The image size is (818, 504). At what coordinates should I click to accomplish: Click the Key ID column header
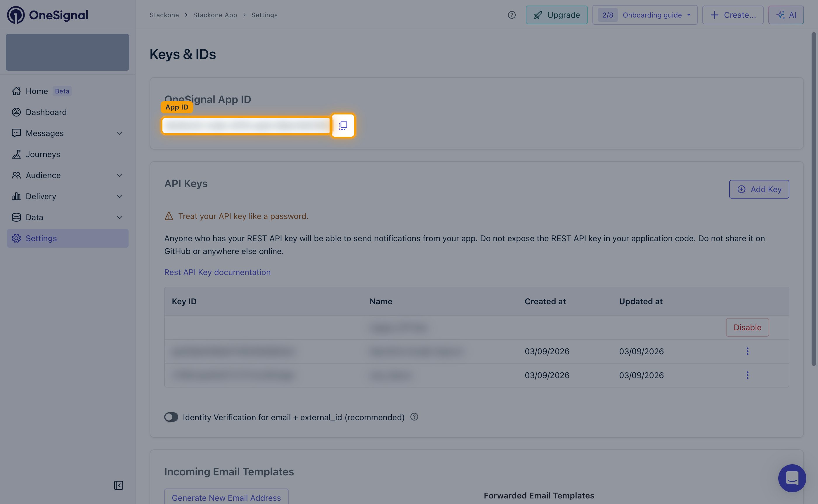pos(184,302)
